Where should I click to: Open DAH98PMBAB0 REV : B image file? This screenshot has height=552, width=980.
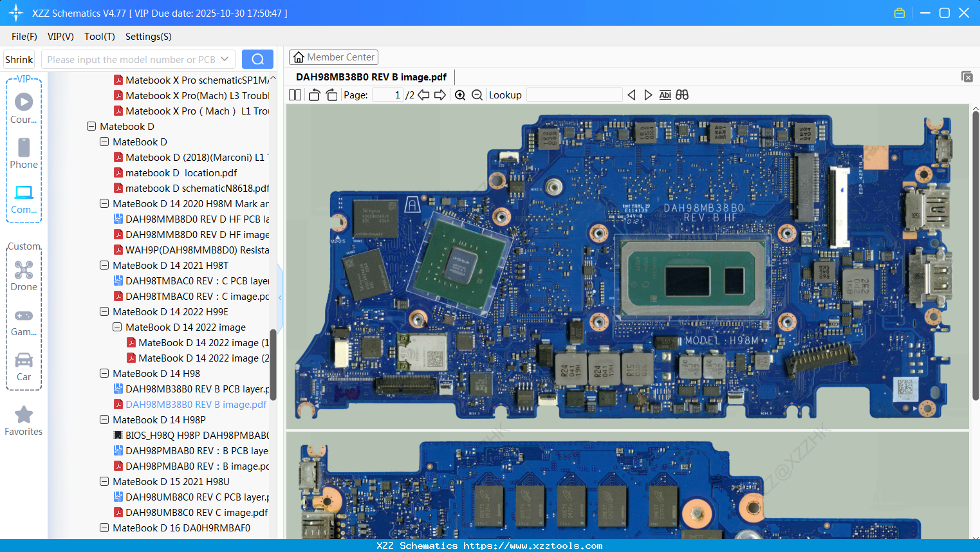tap(197, 466)
